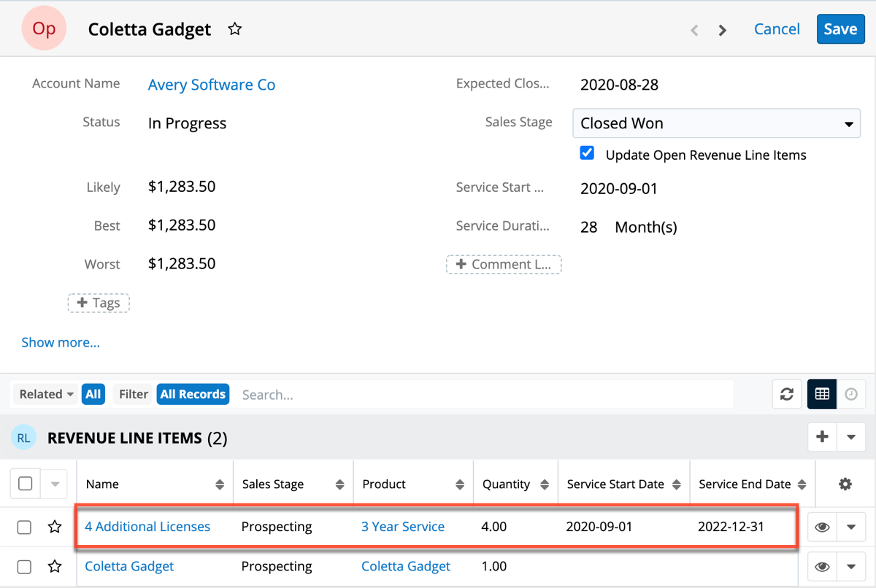
Task: Go to the previous record arrow
Action: point(694,30)
